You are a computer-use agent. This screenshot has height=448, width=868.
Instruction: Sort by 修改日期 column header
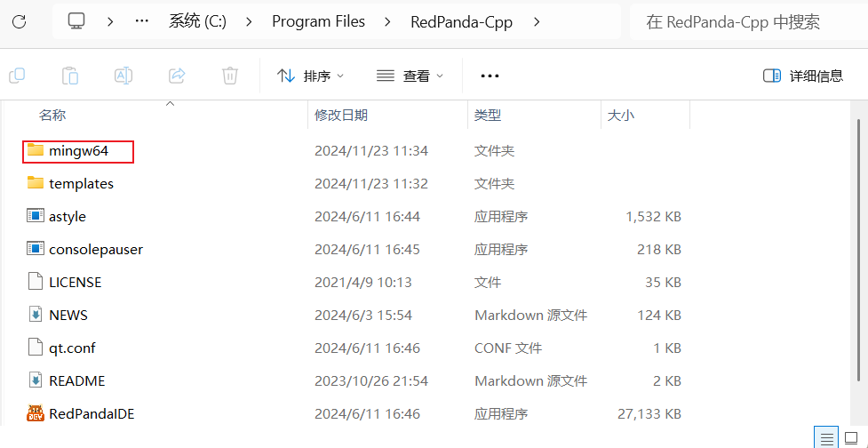341,116
